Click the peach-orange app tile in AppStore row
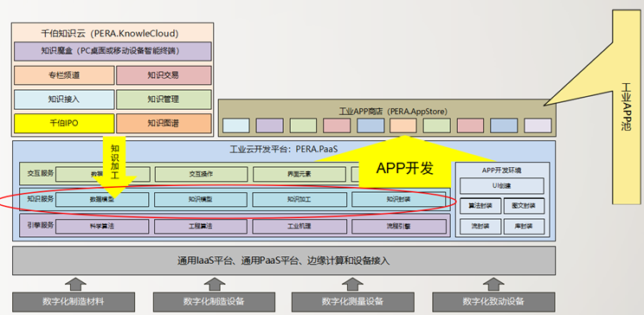The image size is (644, 315). point(403,125)
